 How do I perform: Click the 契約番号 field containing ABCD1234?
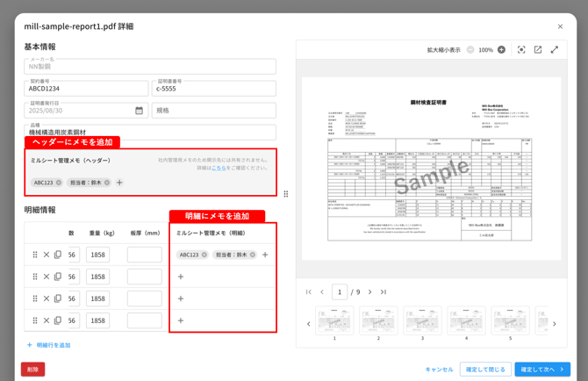click(x=86, y=89)
